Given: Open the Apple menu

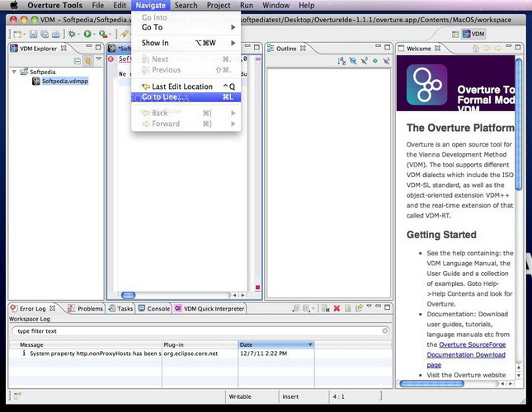Looking at the screenshot, I should pyautogui.click(x=14, y=5).
